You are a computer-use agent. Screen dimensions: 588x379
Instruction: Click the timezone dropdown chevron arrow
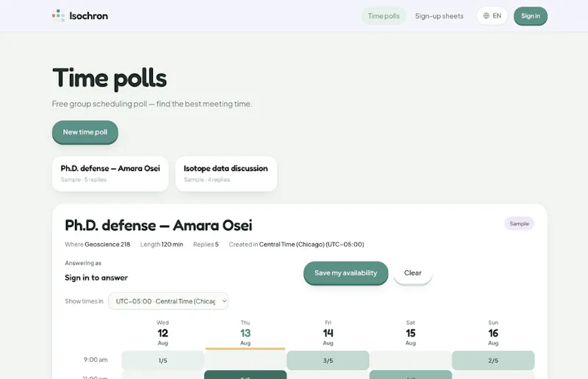pos(224,301)
